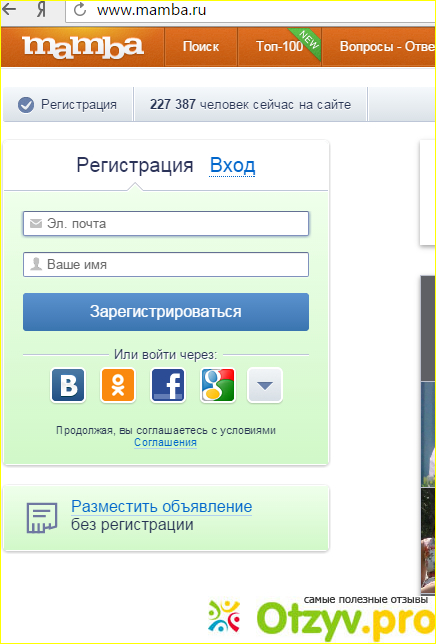Image resolution: width=436 pixels, height=644 pixels.
Task: Open the Соглашения agreement link
Action: click(165, 442)
